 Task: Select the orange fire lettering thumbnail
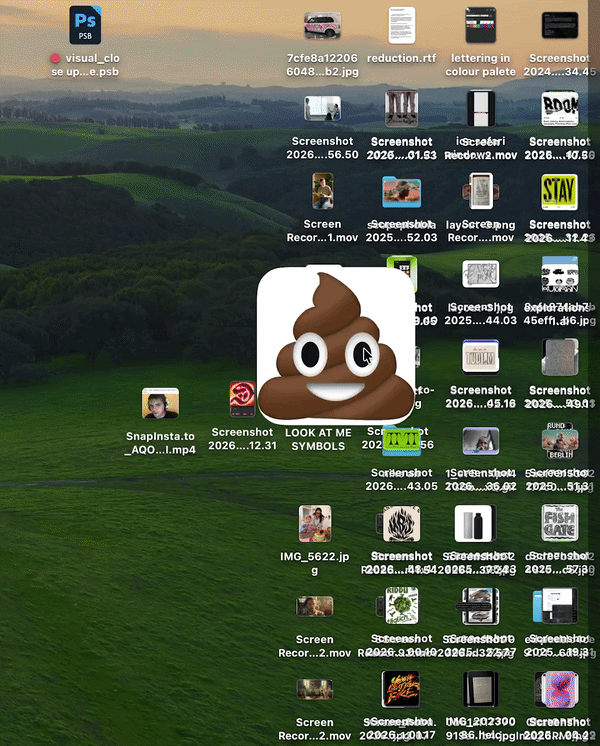[401, 689]
